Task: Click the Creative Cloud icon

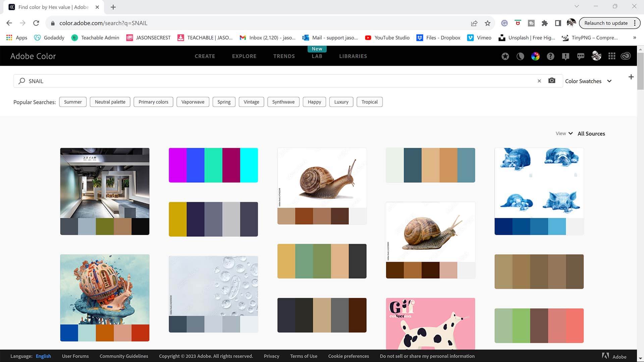Action: (x=626, y=56)
